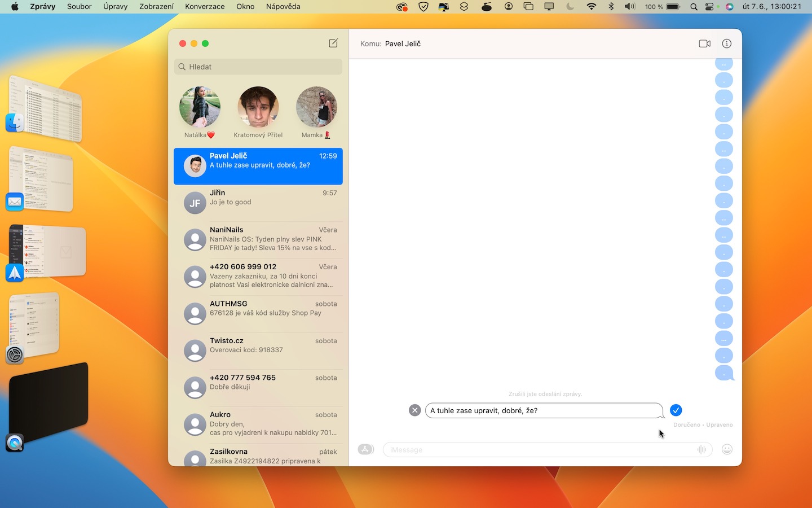
Task: Show battery status
Action: coord(663,7)
